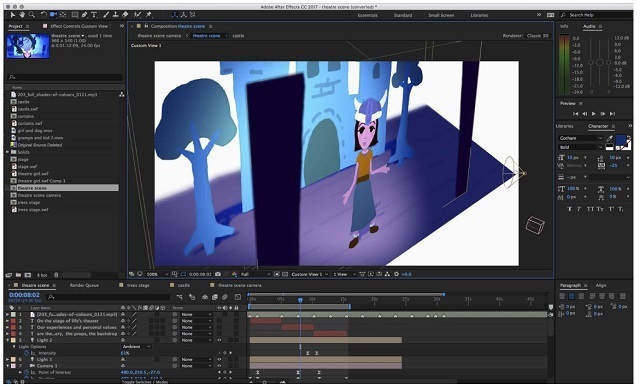Expand the Light 1 layer properties
The width and height of the screenshot is (640, 386).
point(7,359)
